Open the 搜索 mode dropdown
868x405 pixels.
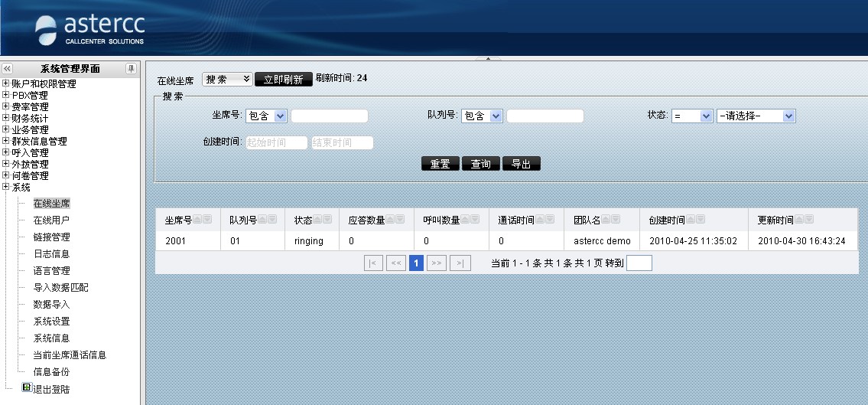pos(227,79)
